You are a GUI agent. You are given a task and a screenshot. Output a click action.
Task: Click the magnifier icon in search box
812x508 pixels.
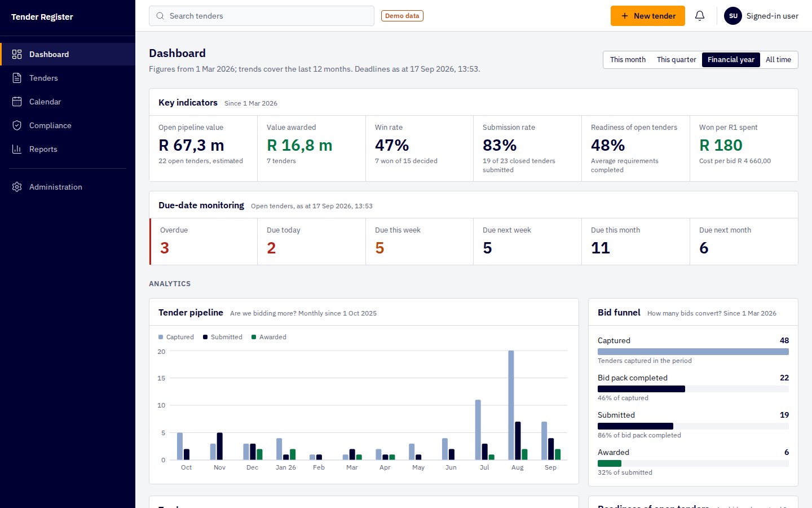point(160,16)
